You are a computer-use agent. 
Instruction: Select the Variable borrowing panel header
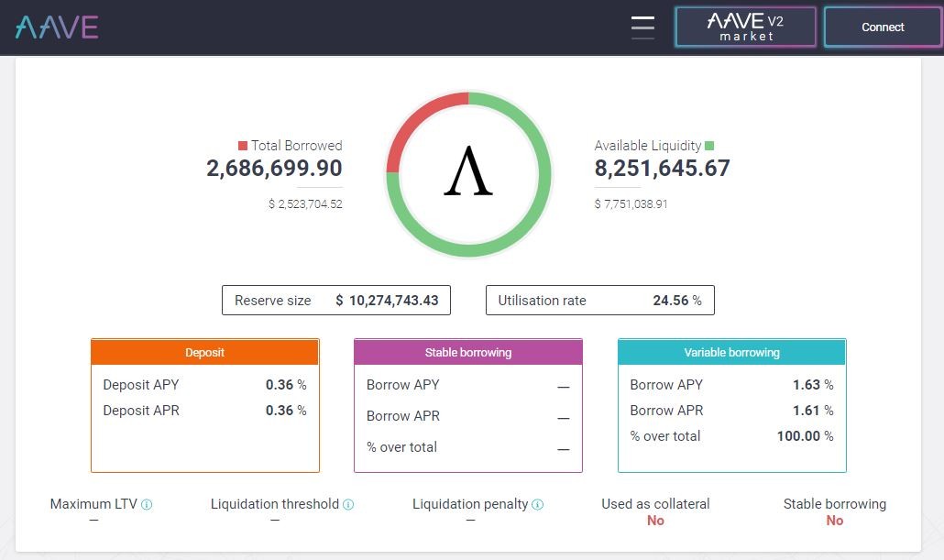click(x=732, y=352)
